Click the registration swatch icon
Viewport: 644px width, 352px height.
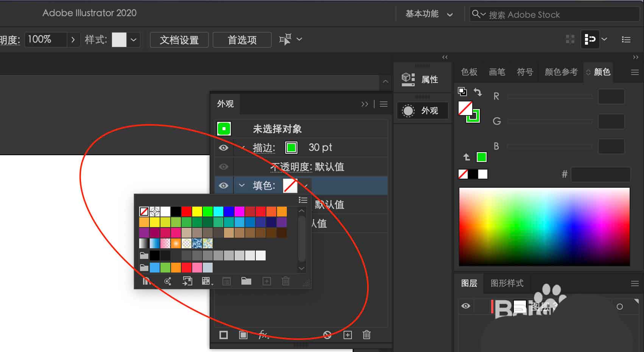pos(155,211)
